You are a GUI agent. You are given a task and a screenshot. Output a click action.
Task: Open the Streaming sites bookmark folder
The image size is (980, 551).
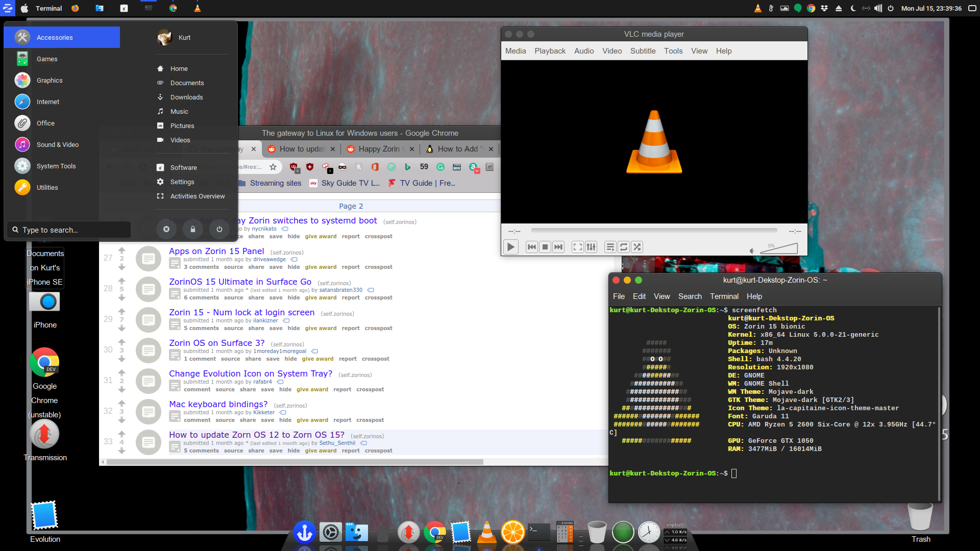tap(275, 183)
